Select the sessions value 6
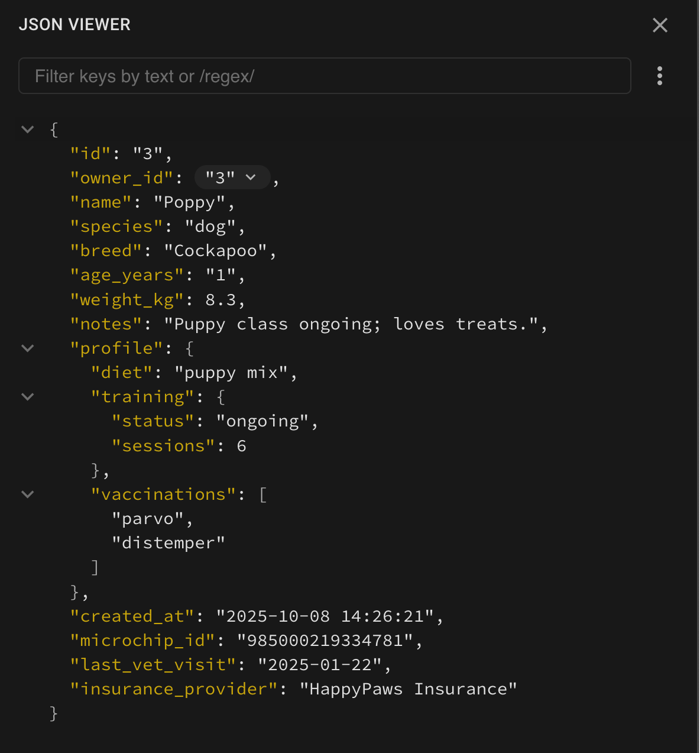 (241, 446)
